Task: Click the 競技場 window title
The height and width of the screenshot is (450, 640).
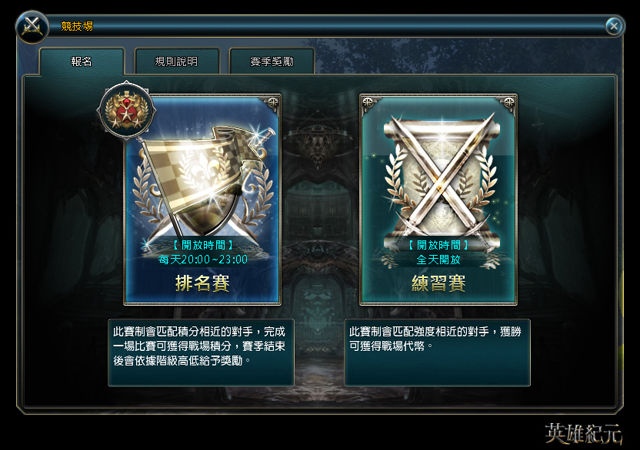Action: click(x=77, y=27)
